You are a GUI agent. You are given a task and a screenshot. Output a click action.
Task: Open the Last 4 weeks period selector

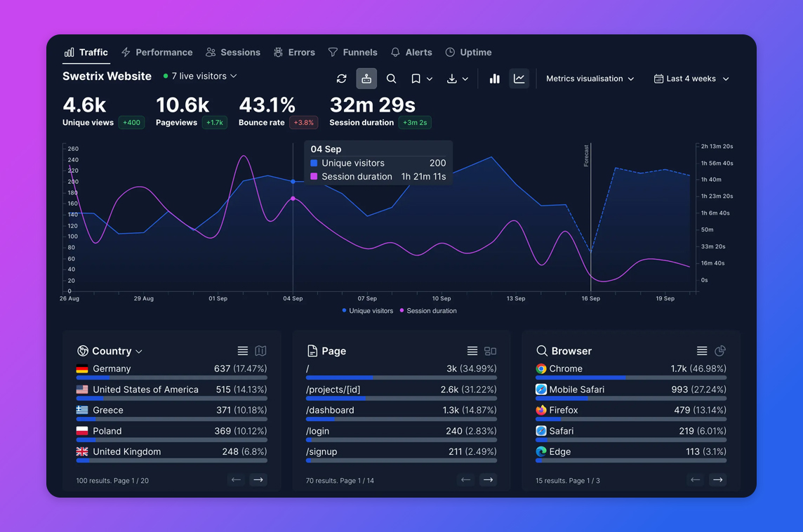pos(691,79)
